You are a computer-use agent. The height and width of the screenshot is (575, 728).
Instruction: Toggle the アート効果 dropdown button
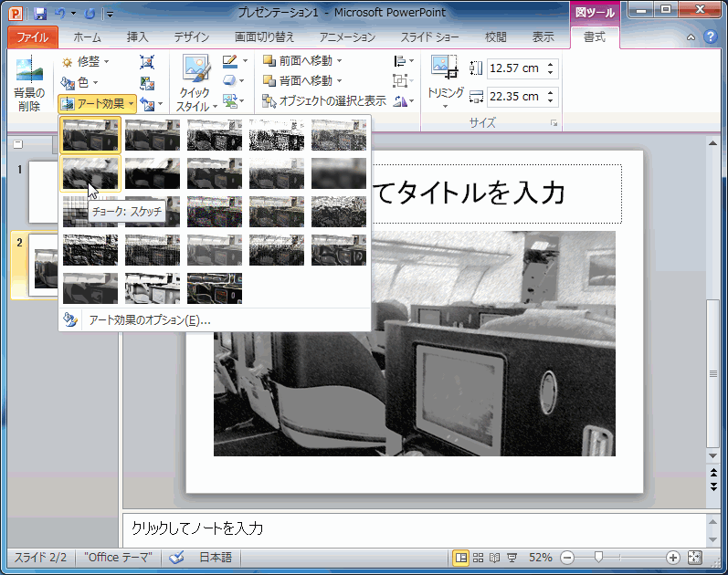[97, 103]
